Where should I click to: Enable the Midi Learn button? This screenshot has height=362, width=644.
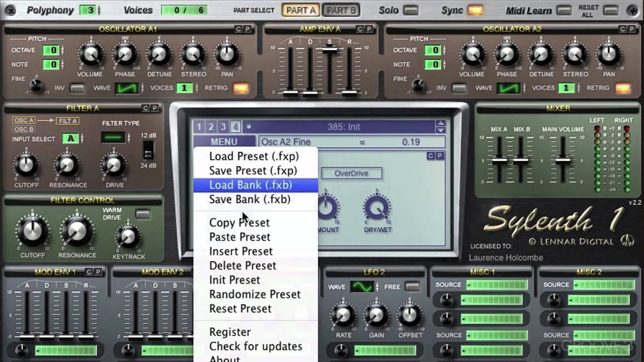pyautogui.click(x=564, y=10)
